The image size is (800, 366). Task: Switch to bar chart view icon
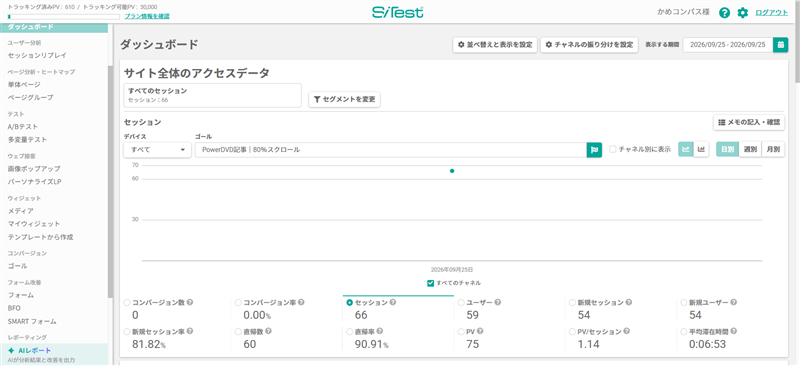coord(702,150)
